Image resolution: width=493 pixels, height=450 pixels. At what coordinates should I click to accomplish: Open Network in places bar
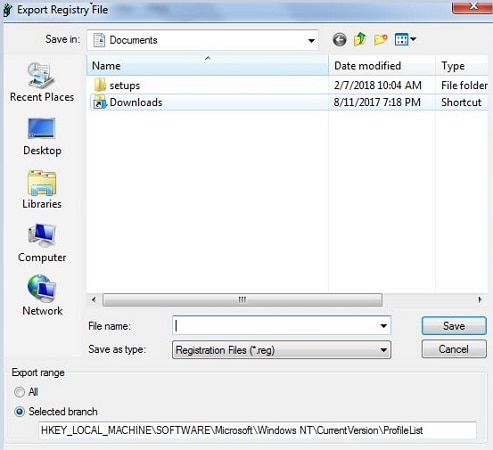click(42, 295)
